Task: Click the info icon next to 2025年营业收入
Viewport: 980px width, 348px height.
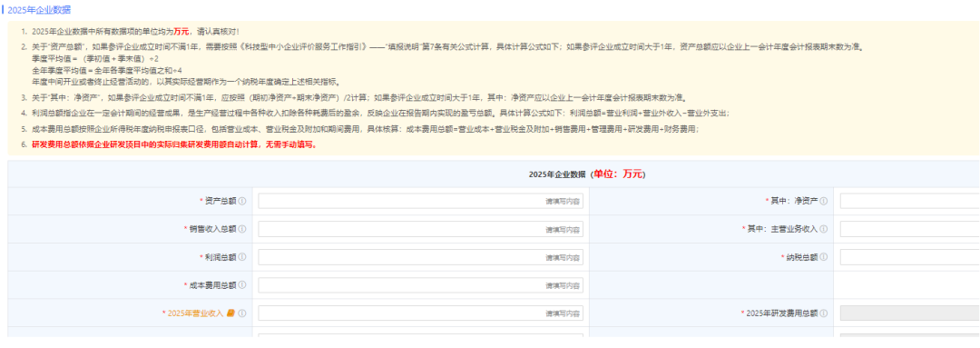Action: pos(242,313)
